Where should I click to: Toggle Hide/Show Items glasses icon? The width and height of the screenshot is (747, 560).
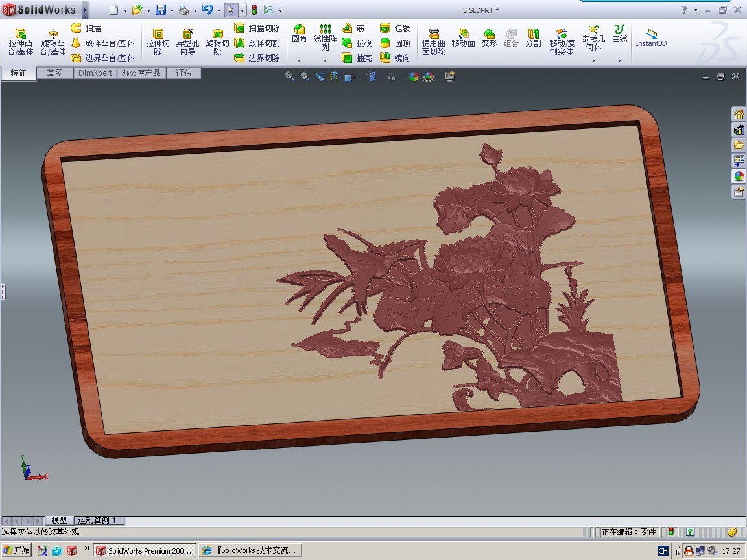tap(391, 76)
